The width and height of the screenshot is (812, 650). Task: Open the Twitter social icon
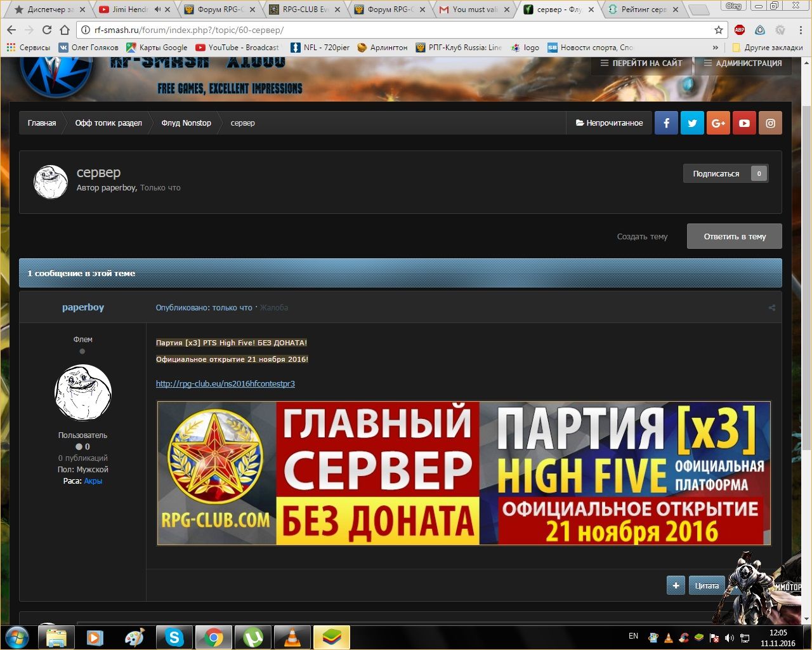(x=692, y=123)
